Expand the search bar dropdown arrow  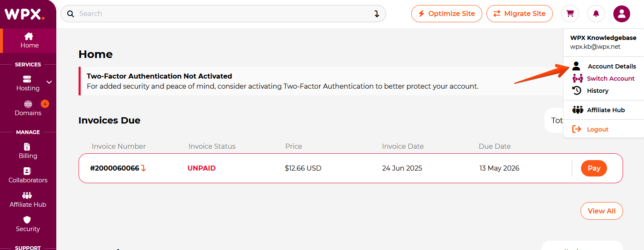[377, 14]
